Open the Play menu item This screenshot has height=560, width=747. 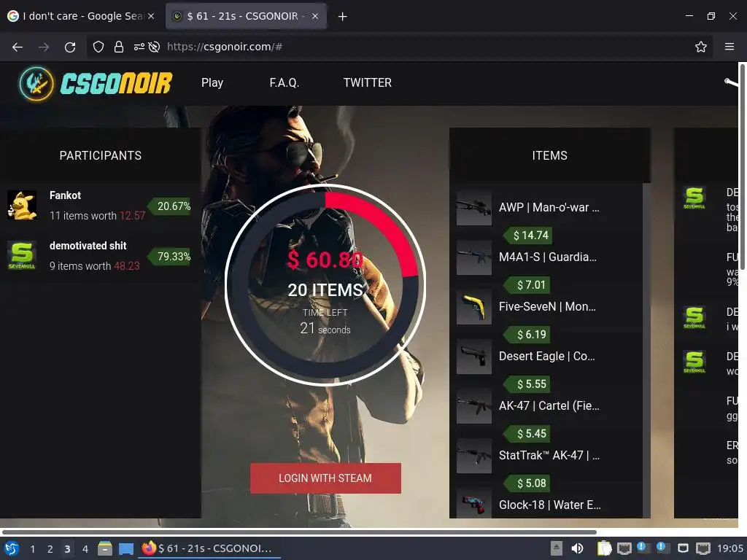(x=212, y=83)
